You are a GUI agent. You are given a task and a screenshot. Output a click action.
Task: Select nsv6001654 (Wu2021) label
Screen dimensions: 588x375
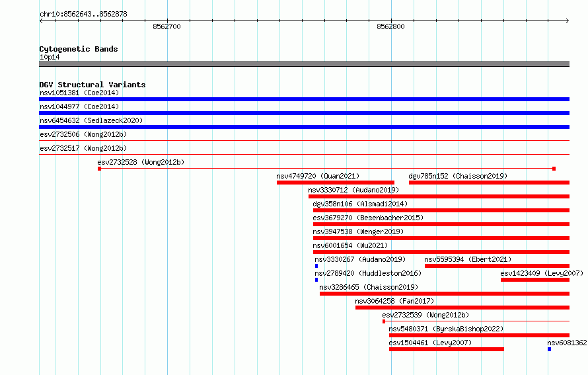point(350,245)
